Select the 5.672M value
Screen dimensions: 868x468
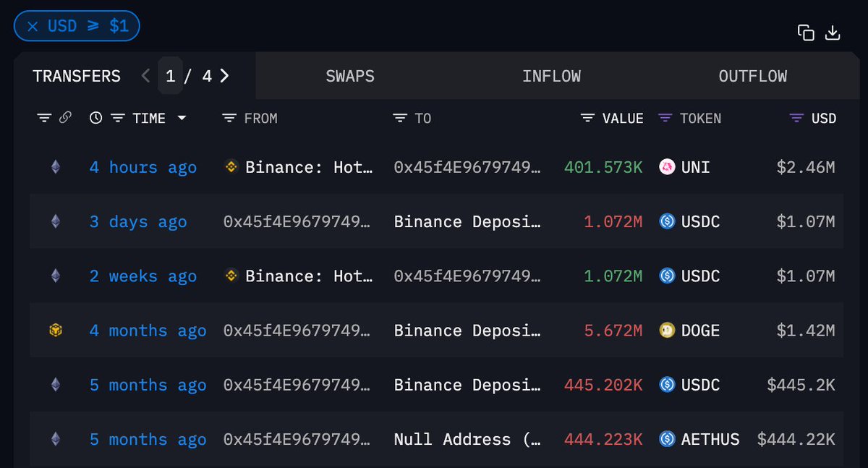coord(613,331)
